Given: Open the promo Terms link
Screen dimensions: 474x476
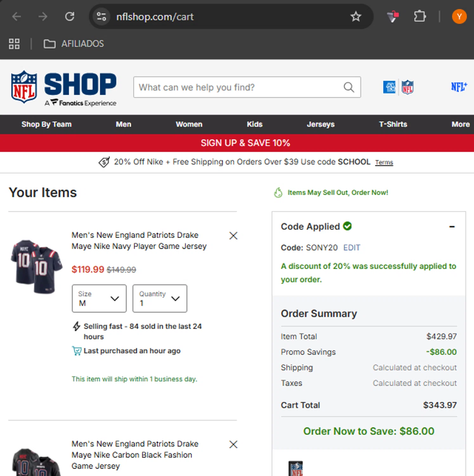Looking at the screenshot, I should pyautogui.click(x=384, y=162).
